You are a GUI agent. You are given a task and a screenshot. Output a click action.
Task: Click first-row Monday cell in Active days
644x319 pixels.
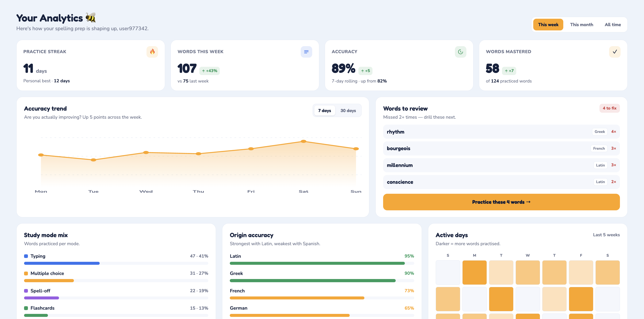[x=474, y=272]
